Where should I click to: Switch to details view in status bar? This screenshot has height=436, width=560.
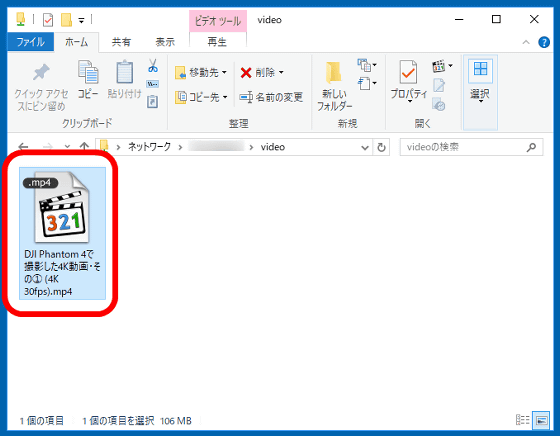522,420
